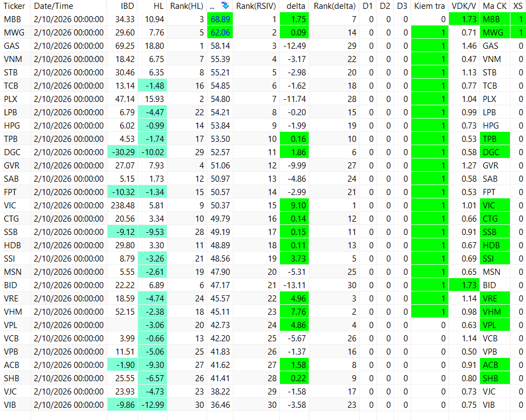Click delta value 3.73 in SSI row
Screen dimensions: 526x420
(294, 259)
